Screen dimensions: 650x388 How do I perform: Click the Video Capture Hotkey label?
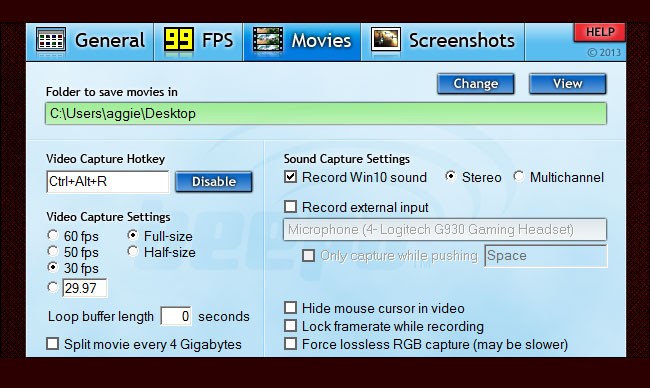click(x=105, y=159)
